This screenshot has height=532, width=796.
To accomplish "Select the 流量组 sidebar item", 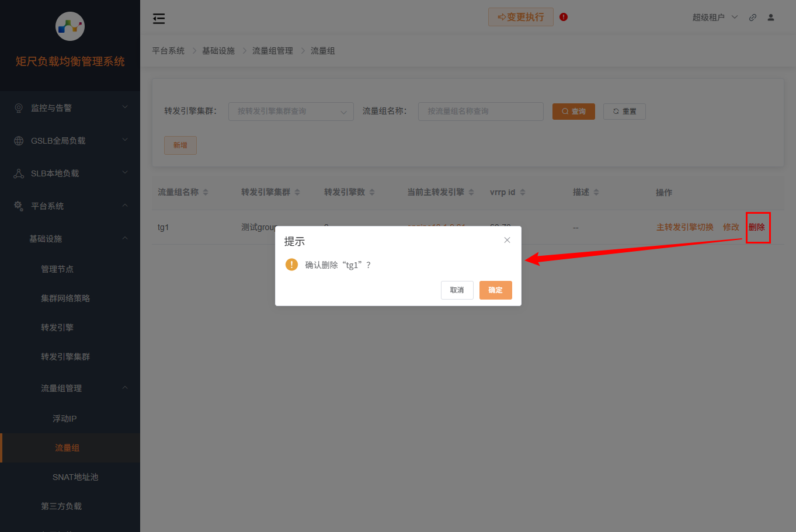I will pos(70,448).
